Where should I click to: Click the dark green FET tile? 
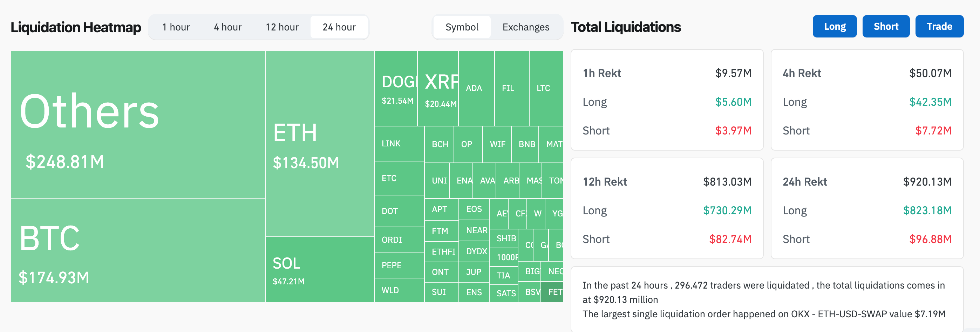click(x=552, y=292)
